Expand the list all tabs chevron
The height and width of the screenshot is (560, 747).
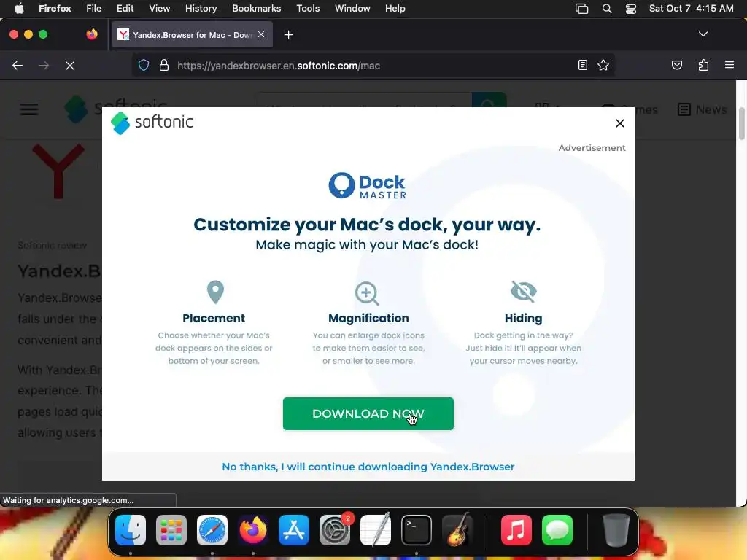click(703, 34)
